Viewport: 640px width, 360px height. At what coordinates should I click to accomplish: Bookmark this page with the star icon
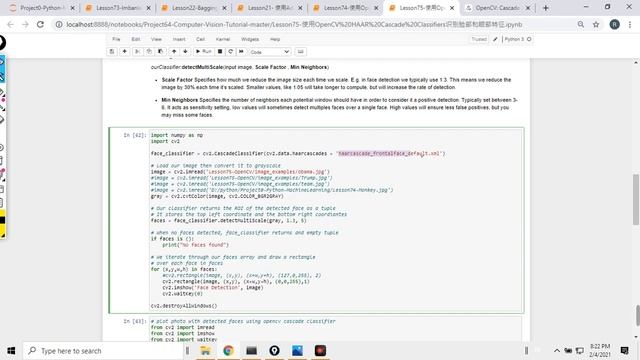[x=596, y=24]
